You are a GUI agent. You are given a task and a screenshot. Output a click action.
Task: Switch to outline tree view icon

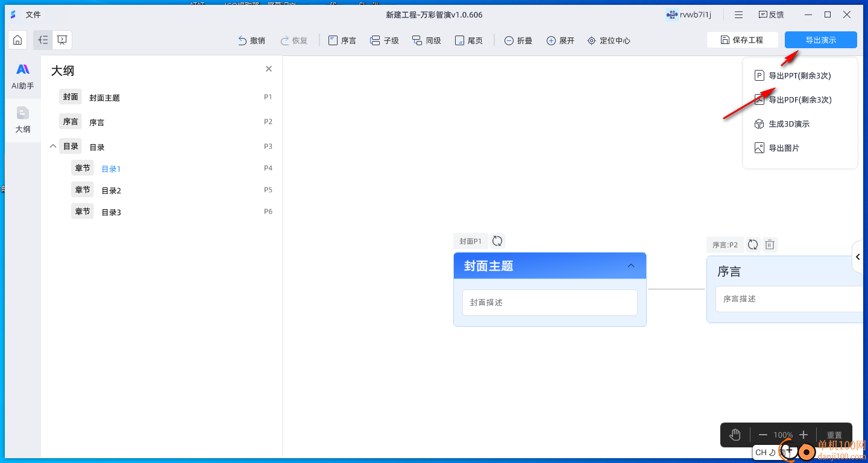[43, 40]
